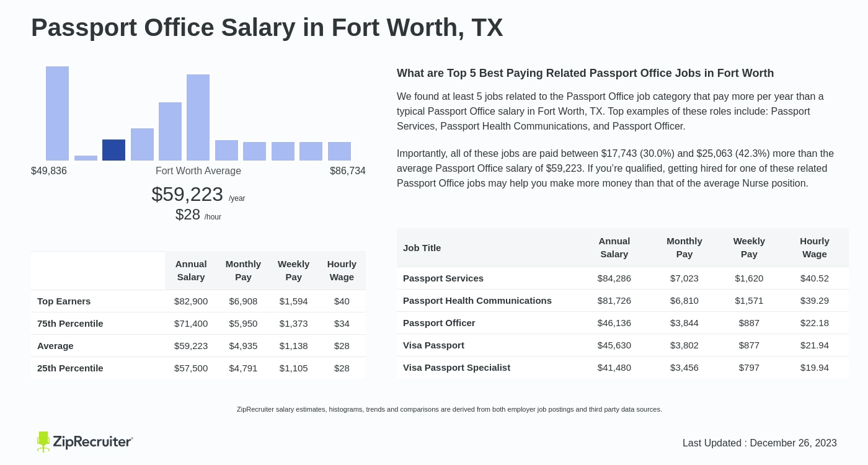Click the $41,480 annual salary cell
Screen dimensions: 868x465
click(x=614, y=368)
